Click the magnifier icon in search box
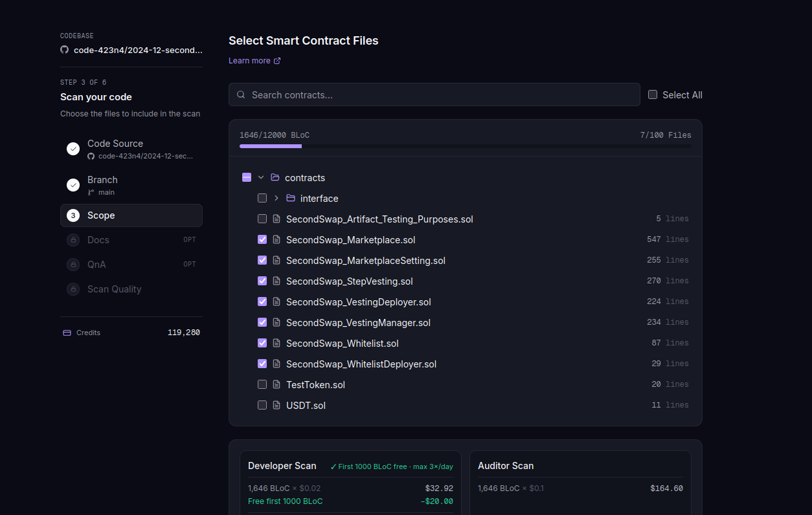Viewport: 812px width, 515px height. point(241,94)
